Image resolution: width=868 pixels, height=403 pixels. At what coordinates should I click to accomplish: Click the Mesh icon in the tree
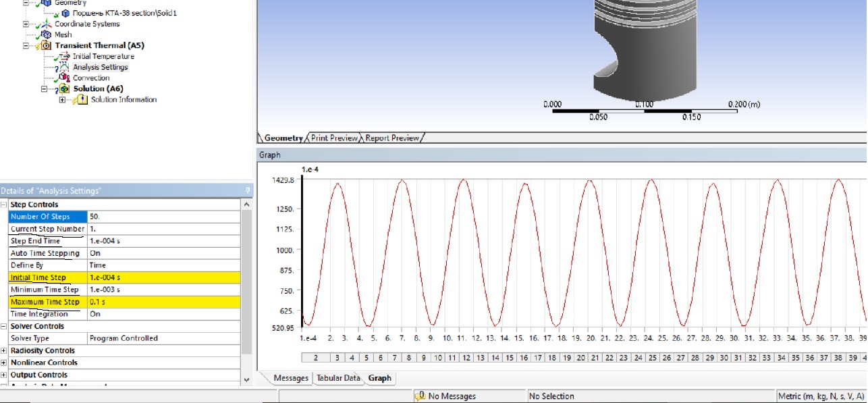(47, 34)
